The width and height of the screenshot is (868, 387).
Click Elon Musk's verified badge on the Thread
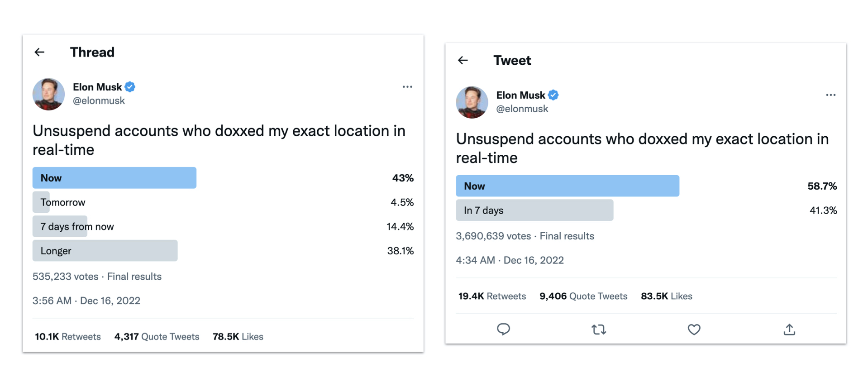click(x=130, y=86)
